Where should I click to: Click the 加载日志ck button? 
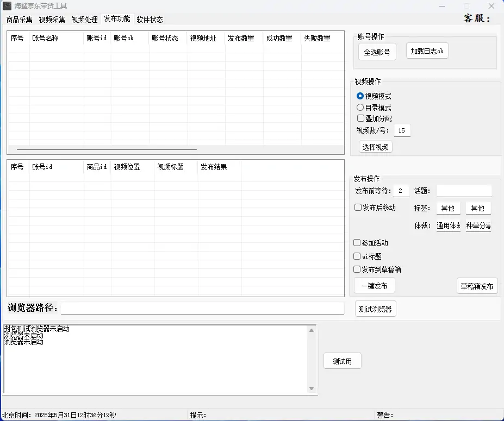427,51
